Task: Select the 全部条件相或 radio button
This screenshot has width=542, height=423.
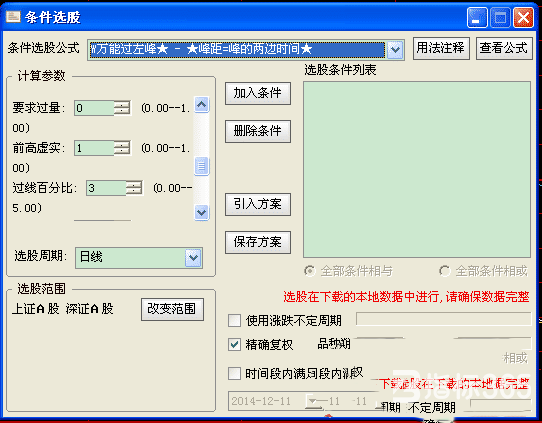Action: tap(445, 271)
